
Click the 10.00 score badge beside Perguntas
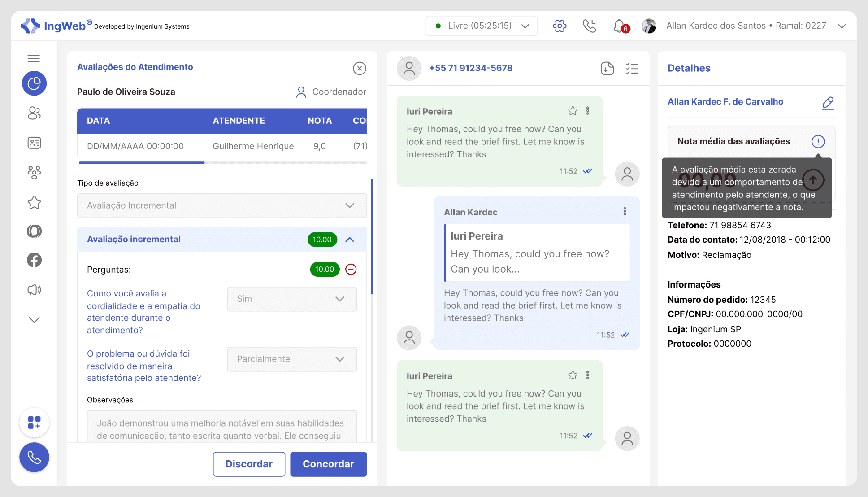[325, 269]
